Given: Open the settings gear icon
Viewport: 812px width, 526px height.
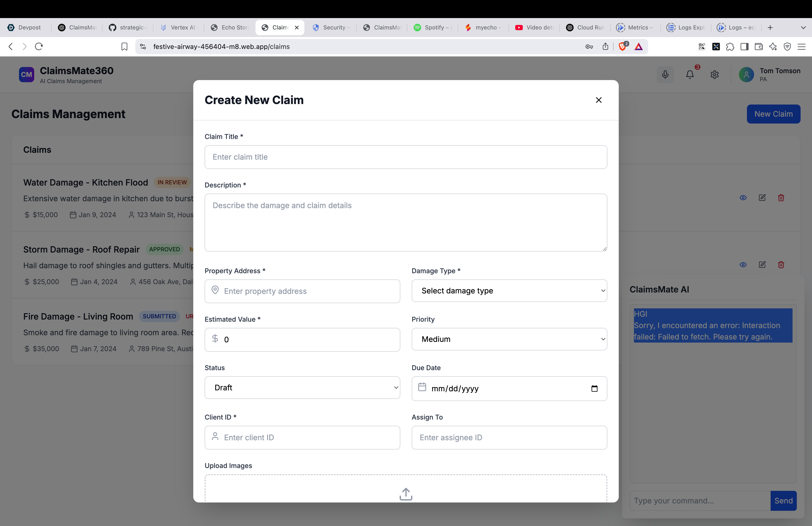Looking at the screenshot, I should pyautogui.click(x=714, y=74).
